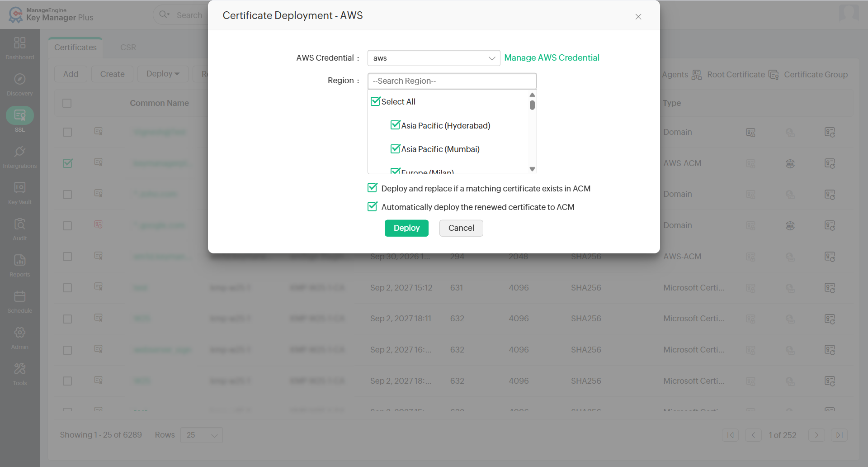Open the Integrations sidebar icon

pos(19,157)
